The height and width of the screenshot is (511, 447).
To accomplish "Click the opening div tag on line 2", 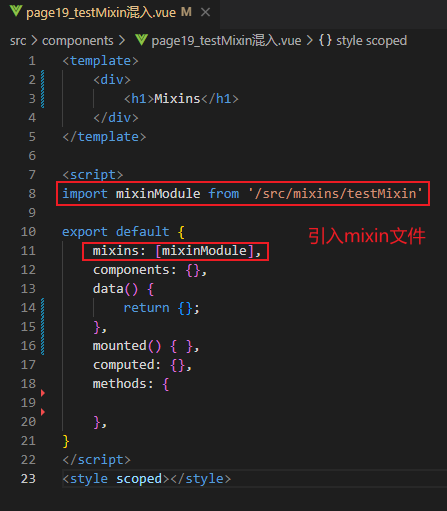I will (112, 80).
